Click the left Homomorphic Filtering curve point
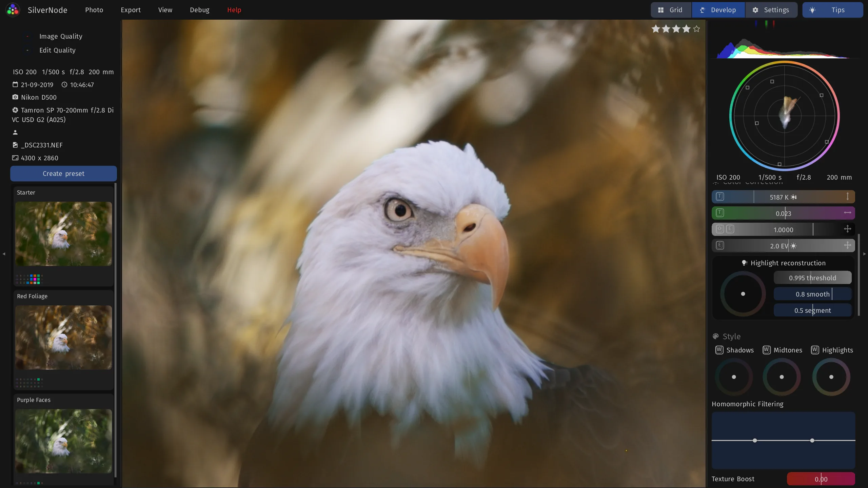 point(755,441)
